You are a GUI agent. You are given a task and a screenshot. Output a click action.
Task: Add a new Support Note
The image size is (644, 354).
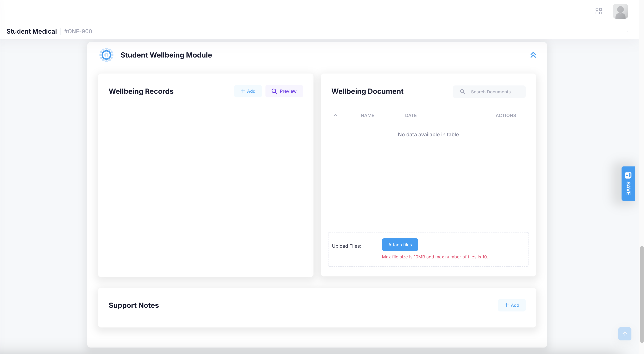click(x=511, y=305)
